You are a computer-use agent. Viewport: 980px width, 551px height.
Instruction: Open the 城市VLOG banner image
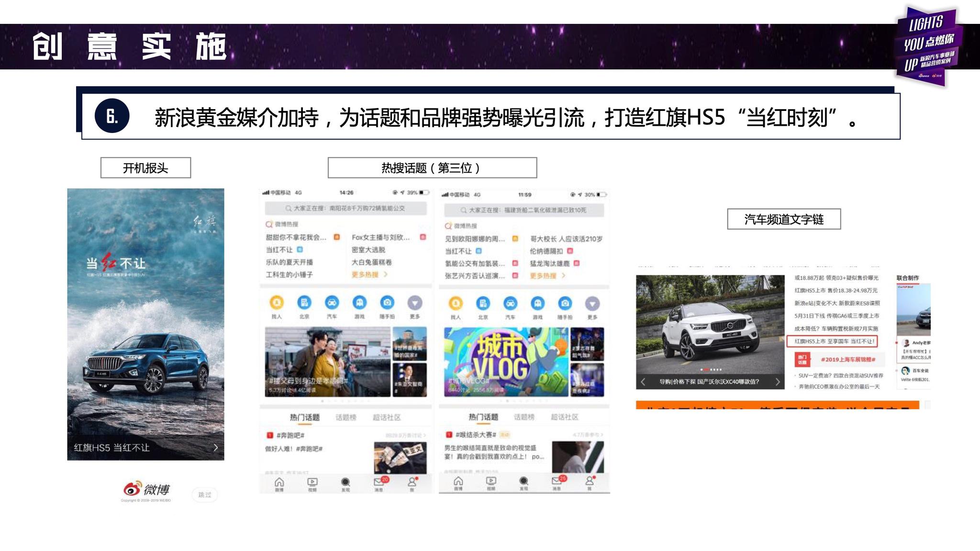click(x=506, y=362)
